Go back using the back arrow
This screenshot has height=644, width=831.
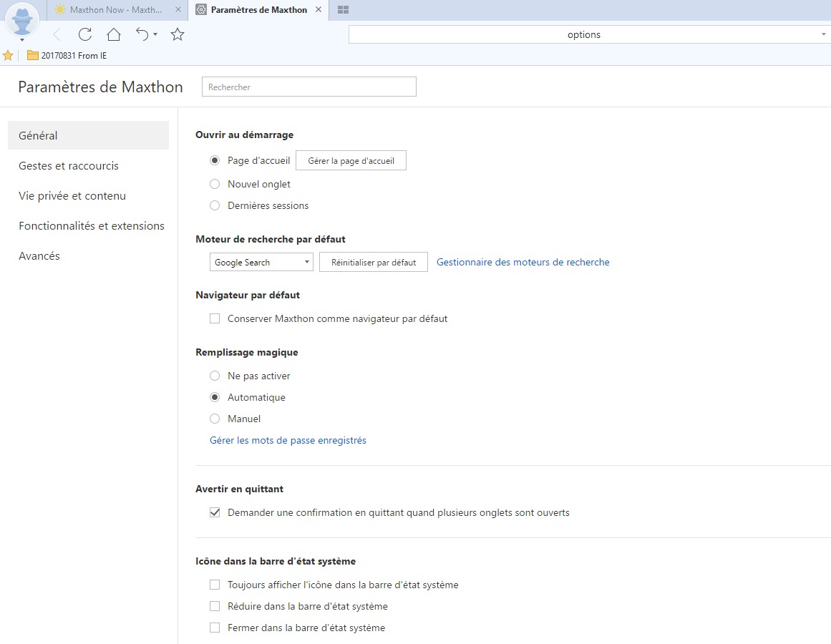point(57,34)
